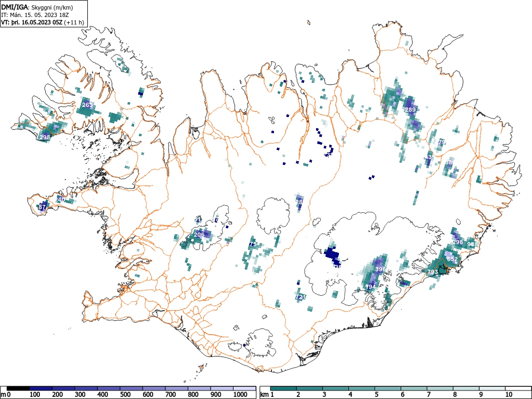Click the '6' label on the km scale

coord(402,395)
